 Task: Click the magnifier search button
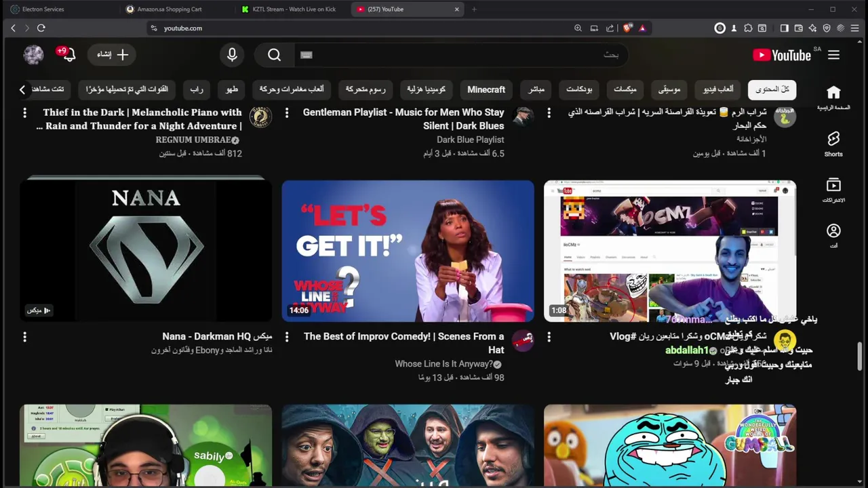point(274,55)
